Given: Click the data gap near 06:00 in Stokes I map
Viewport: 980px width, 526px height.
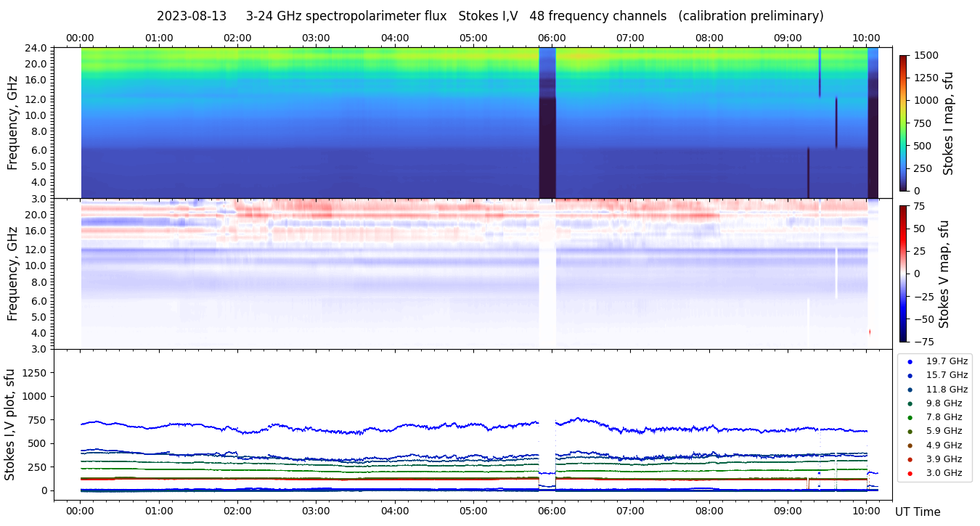Looking at the screenshot, I should (x=547, y=123).
